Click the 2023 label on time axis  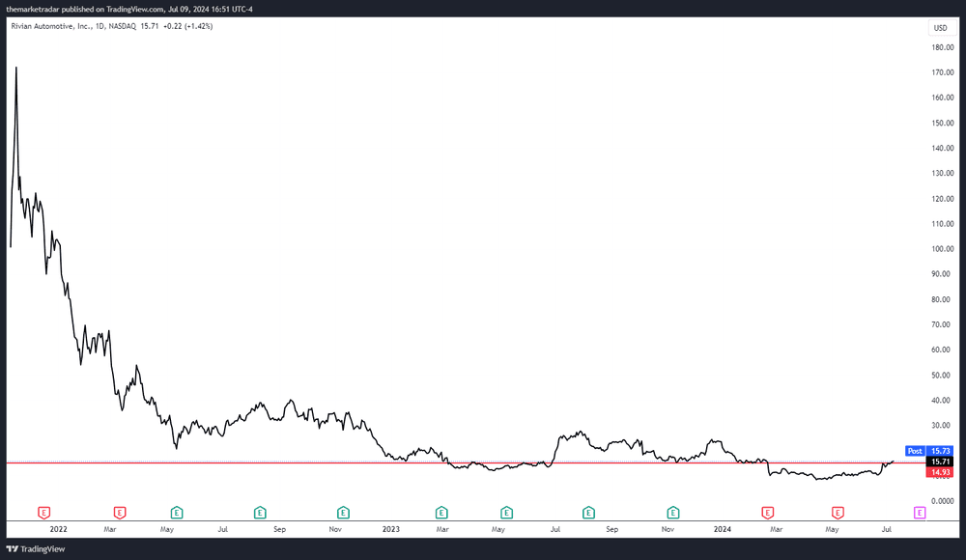coord(391,529)
